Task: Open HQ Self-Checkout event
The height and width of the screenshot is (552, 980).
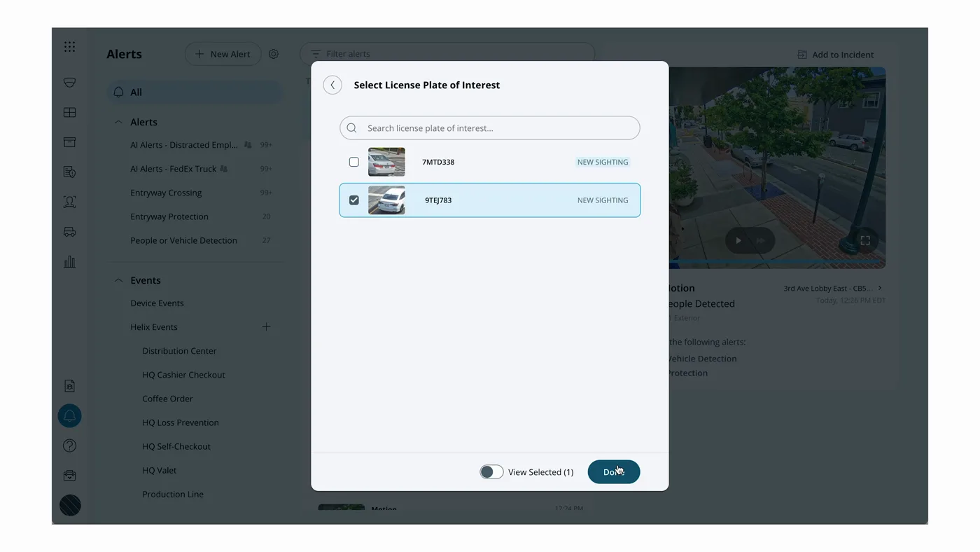Action: tap(176, 446)
